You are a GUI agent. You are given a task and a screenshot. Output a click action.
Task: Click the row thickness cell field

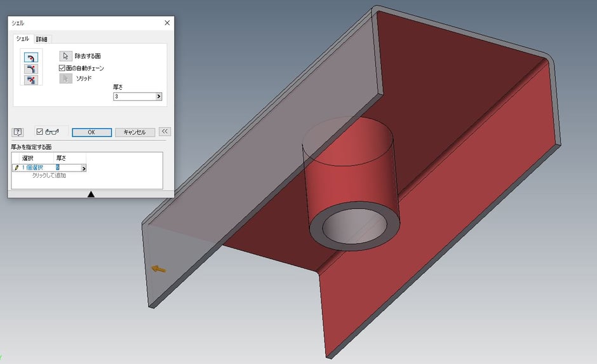click(68, 168)
